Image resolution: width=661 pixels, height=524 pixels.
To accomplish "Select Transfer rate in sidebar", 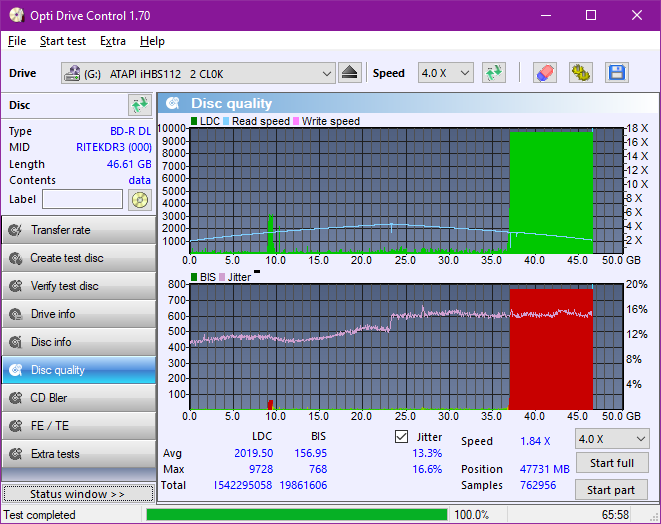I will pyautogui.click(x=79, y=230).
